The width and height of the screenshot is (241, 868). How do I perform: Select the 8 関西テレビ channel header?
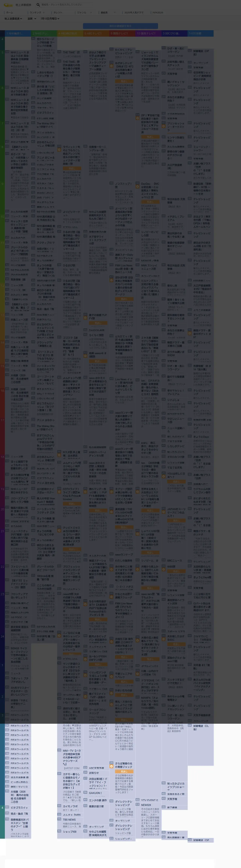point(123,34)
